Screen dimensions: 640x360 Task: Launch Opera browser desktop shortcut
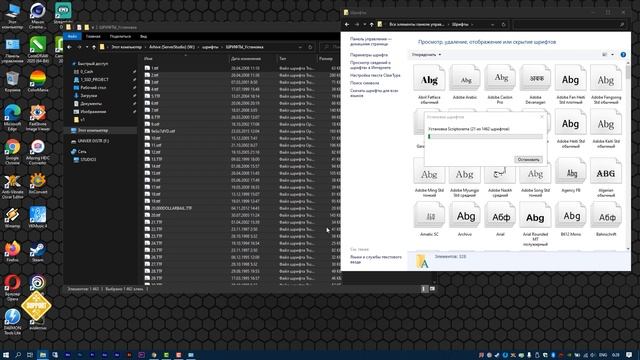(12, 286)
